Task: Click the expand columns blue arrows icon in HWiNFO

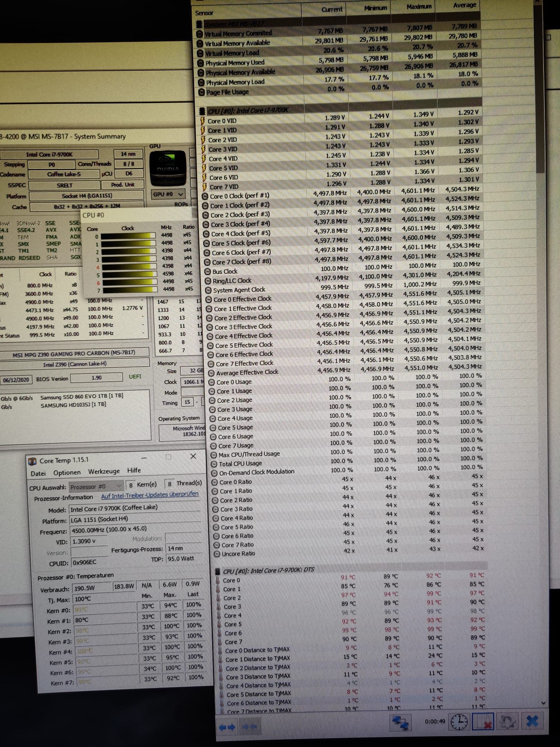Action: point(227,727)
